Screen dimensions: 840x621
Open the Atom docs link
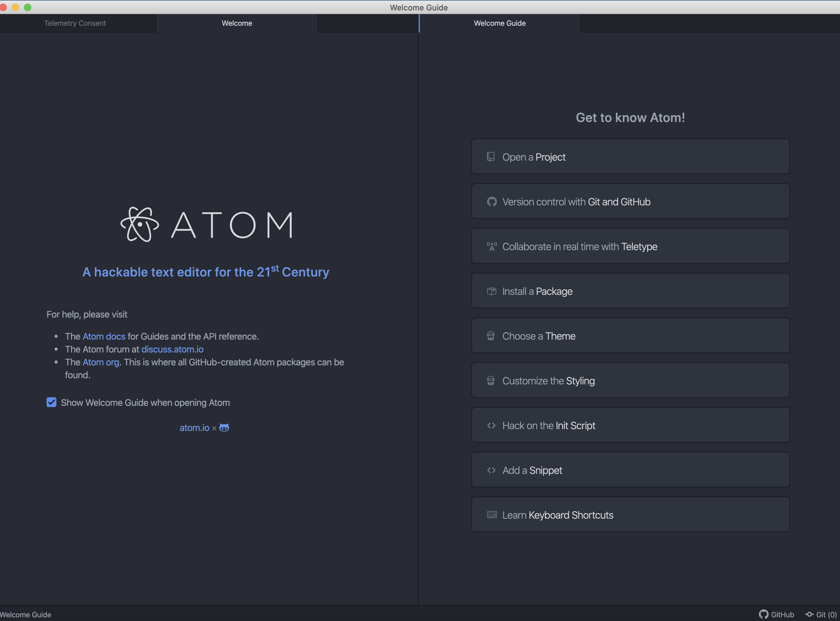click(x=104, y=337)
